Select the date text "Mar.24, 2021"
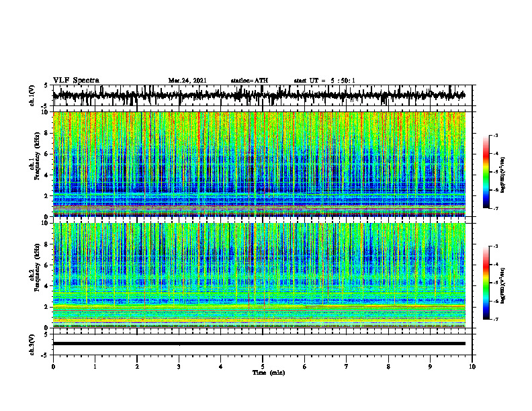Viewport: 532px width, 411px height. tap(187, 81)
